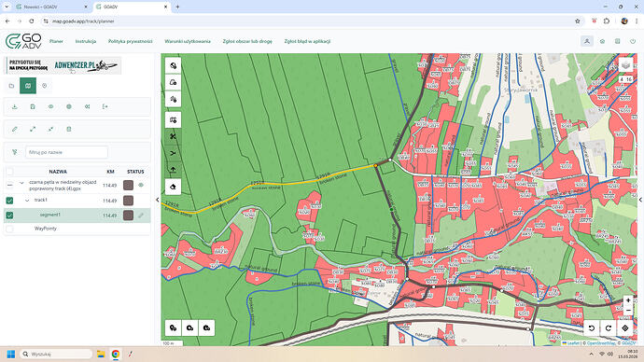This screenshot has height=362, width=644.
Task: Click the NAZWA column header
Action: pos(58,172)
